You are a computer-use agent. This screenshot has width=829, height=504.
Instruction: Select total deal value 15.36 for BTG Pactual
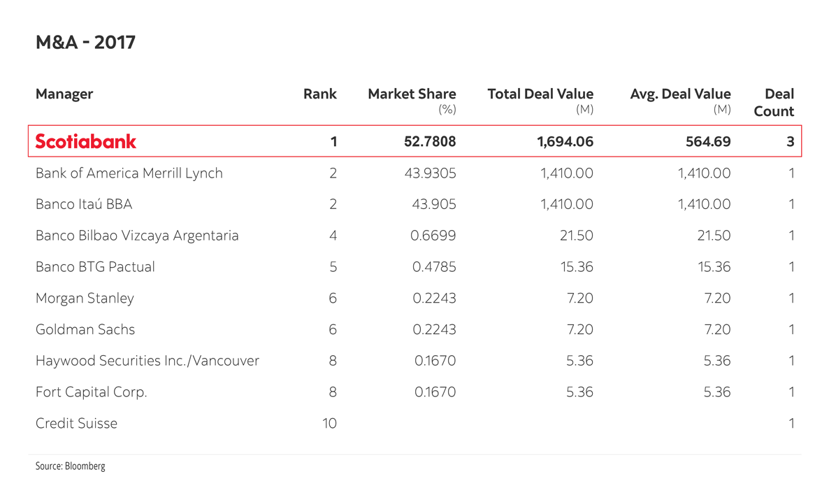[577, 267]
